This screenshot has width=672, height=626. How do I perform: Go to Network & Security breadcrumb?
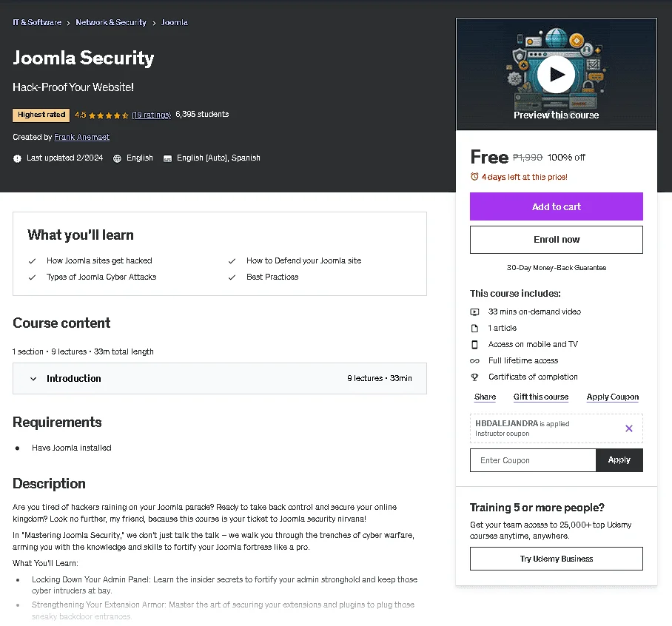111,22
